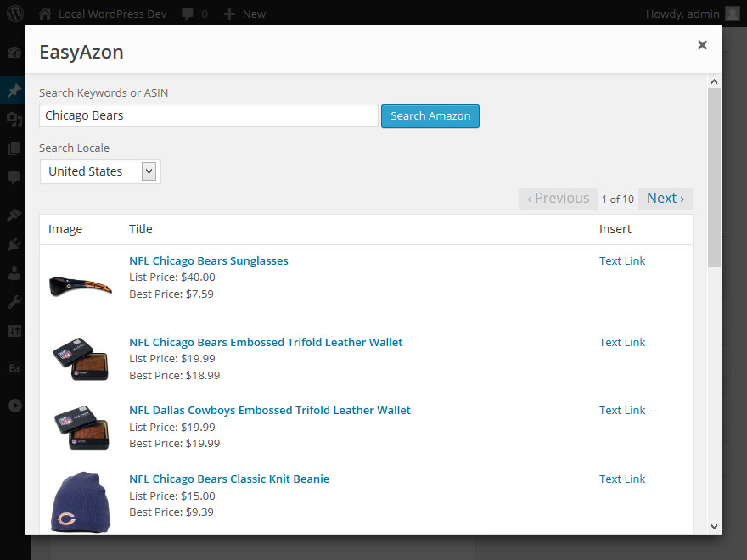
Task: Click the EasyAzon dialog title
Action: 81,52
